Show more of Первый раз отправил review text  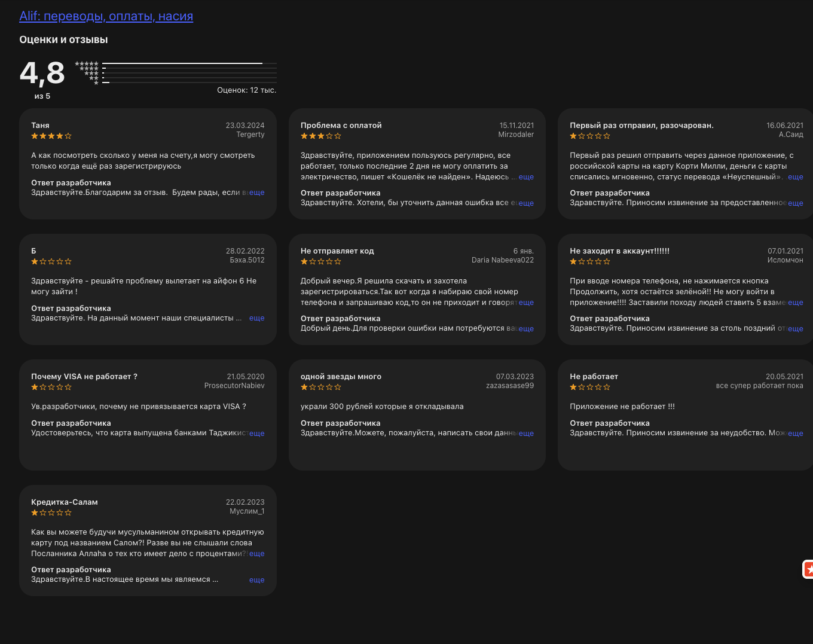[796, 177]
